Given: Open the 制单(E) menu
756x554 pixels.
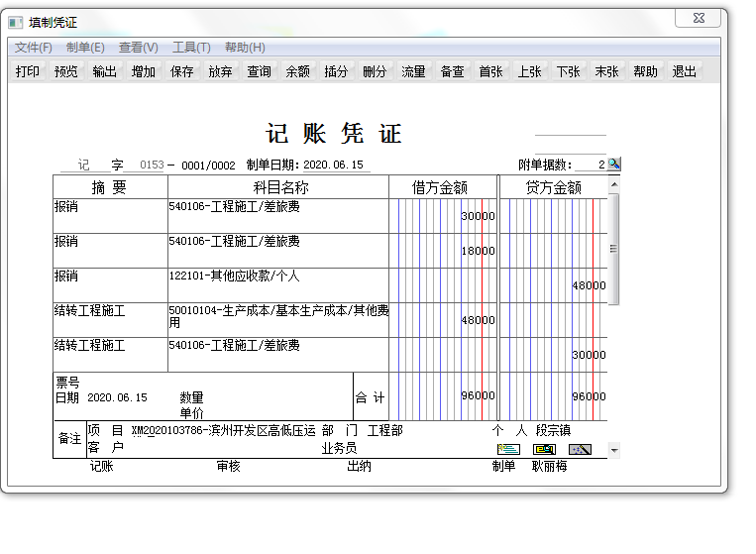Looking at the screenshot, I should [85, 48].
